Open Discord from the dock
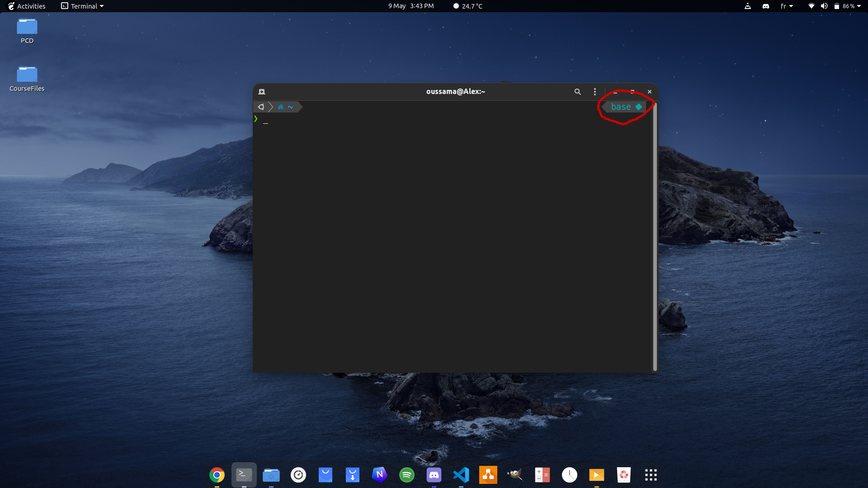This screenshot has height=488, width=868. coord(434,475)
